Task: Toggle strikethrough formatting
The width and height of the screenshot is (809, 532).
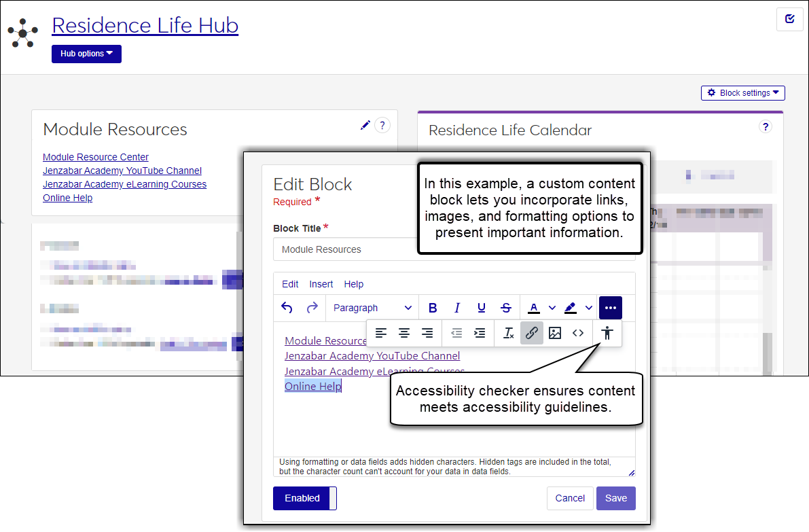Action: pos(505,308)
